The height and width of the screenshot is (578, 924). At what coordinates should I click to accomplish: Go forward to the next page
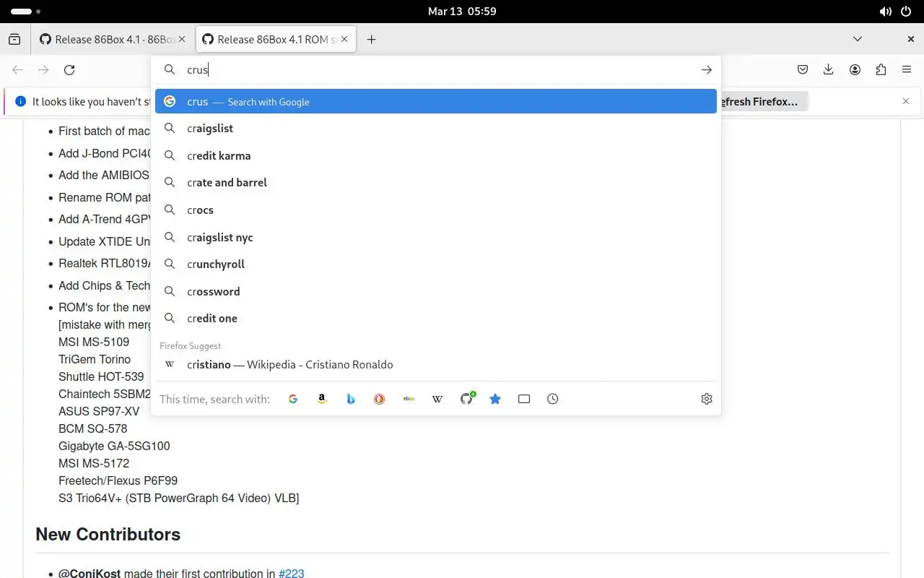43,70
